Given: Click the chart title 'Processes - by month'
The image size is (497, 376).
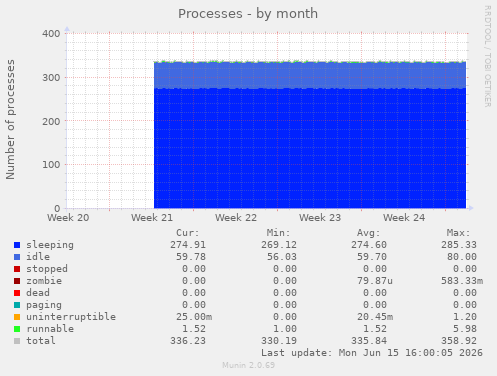Looking at the screenshot, I should [248, 14].
